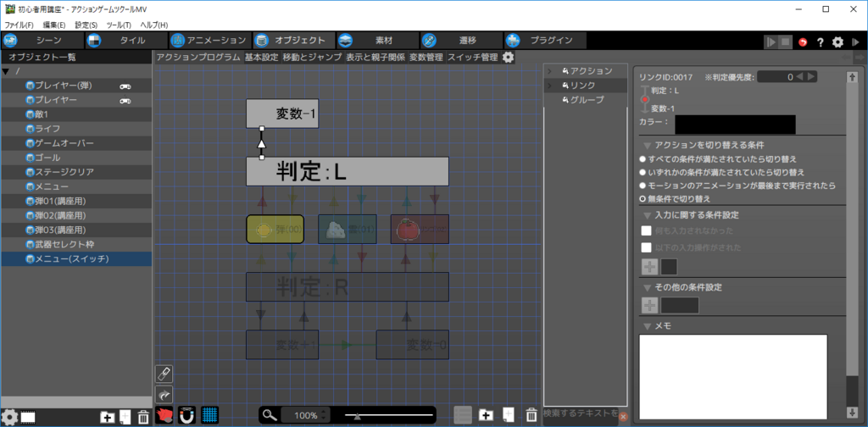
Task: Open settings gear in top-right toolbar
Action: coord(838,42)
